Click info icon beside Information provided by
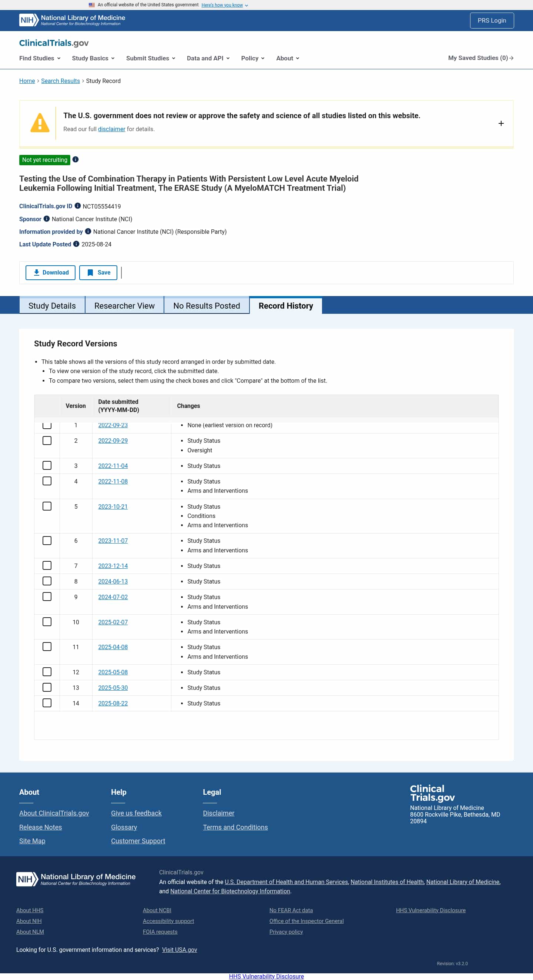 point(88,231)
